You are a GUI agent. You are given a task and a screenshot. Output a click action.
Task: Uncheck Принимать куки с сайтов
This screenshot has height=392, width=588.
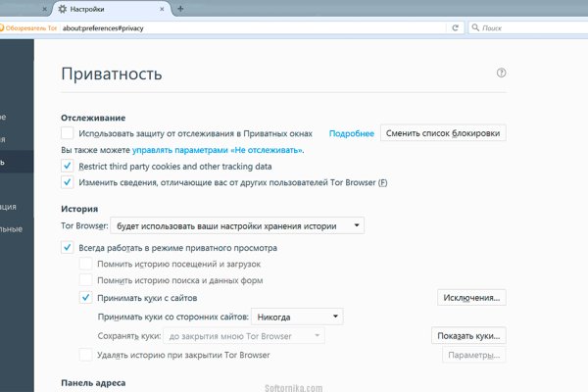tap(86, 297)
